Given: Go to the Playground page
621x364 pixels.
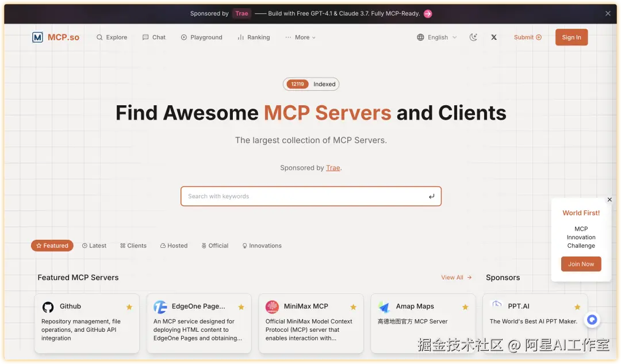Looking at the screenshot, I should pyautogui.click(x=202, y=37).
